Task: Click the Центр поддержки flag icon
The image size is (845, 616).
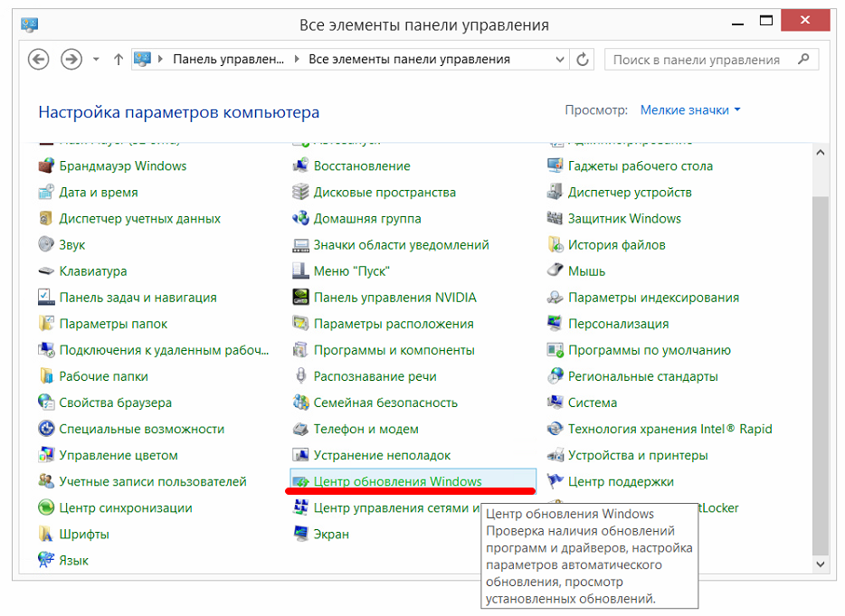Action: click(555, 482)
